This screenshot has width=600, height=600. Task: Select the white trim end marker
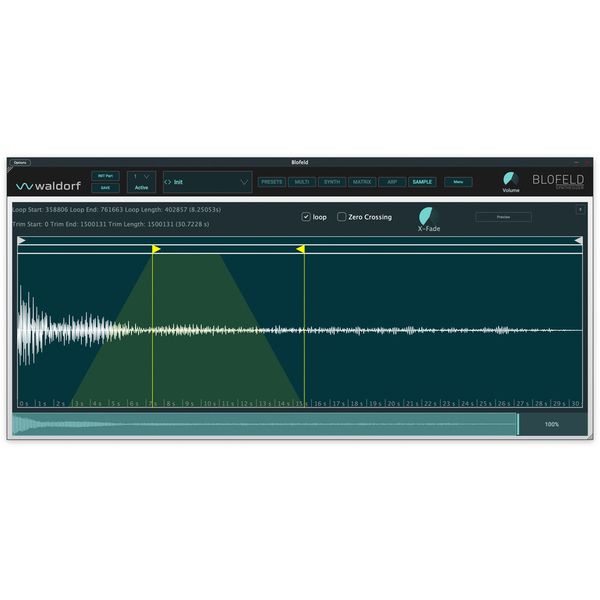click(579, 240)
